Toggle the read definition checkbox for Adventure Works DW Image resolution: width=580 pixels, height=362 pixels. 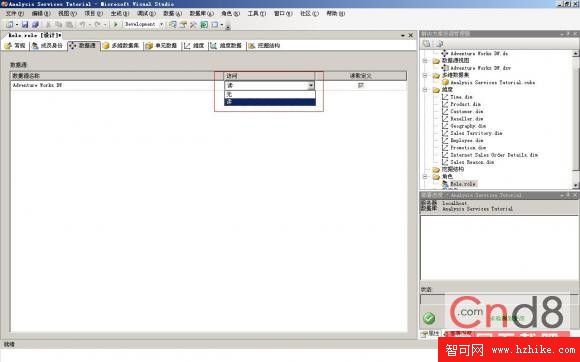click(361, 85)
